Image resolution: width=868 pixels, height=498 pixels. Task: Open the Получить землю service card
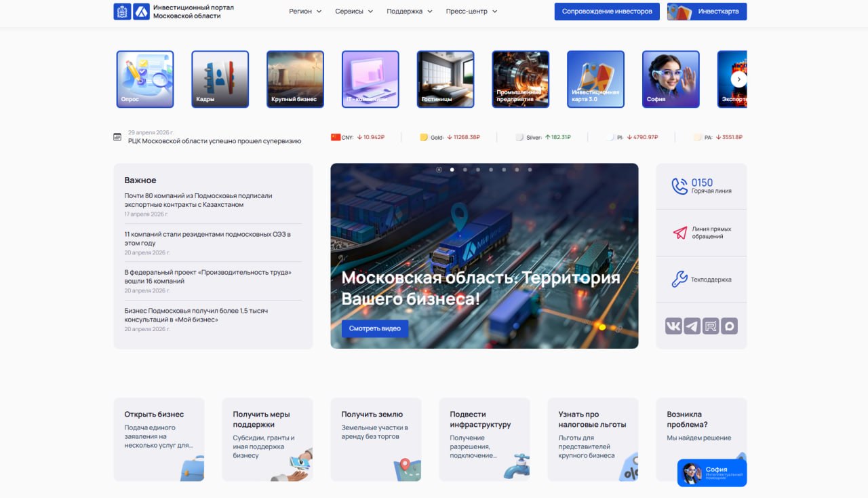[376, 439]
